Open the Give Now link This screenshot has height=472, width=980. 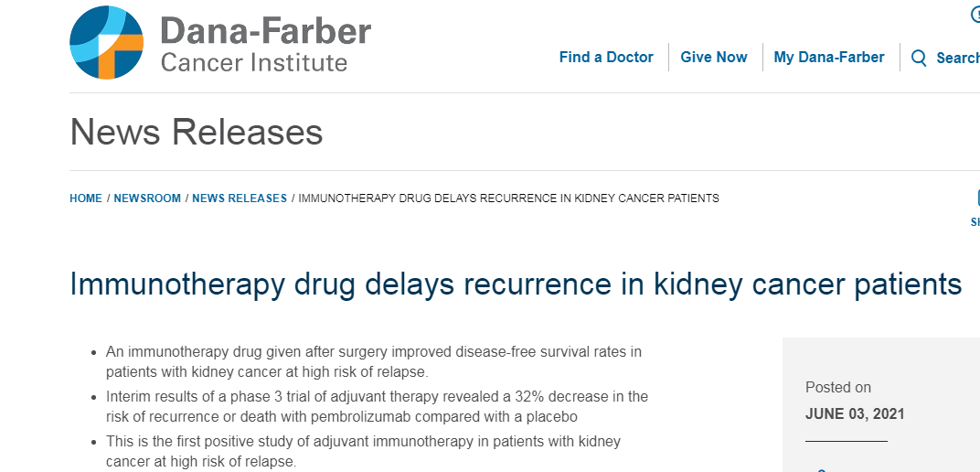pyautogui.click(x=714, y=58)
